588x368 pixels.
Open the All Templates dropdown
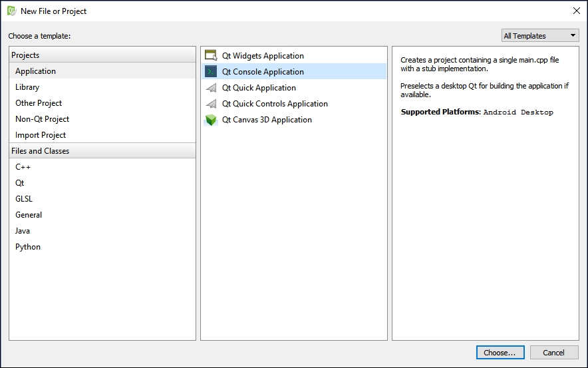pos(540,36)
